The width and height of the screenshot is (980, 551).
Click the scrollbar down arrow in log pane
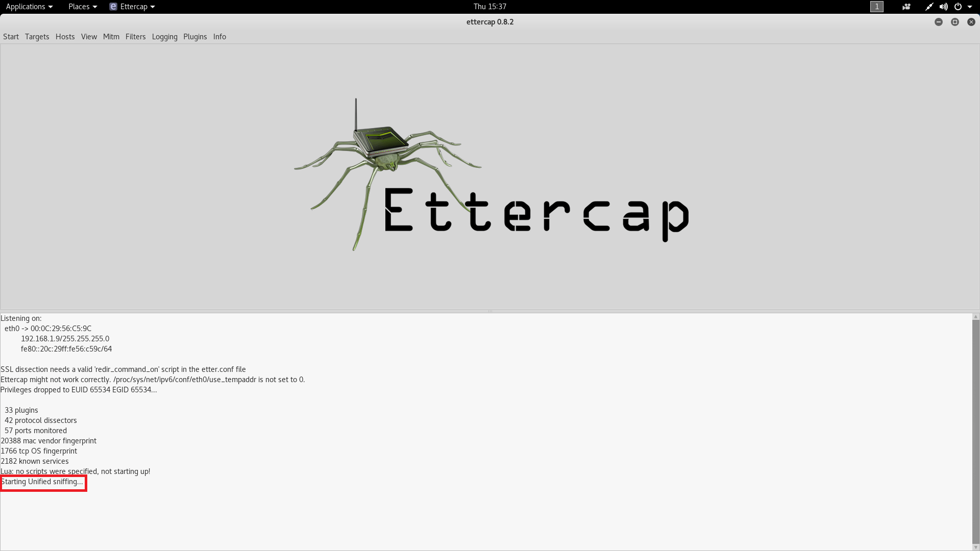pyautogui.click(x=975, y=547)
